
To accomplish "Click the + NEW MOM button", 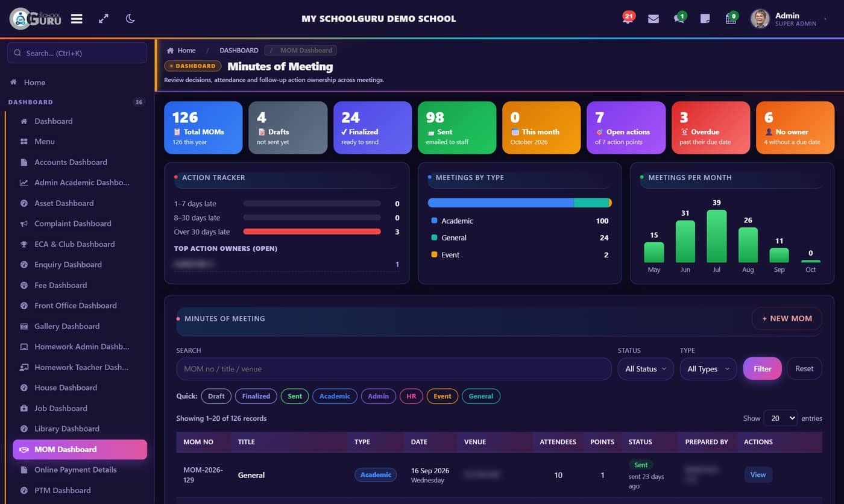I will tap(787, 318).
